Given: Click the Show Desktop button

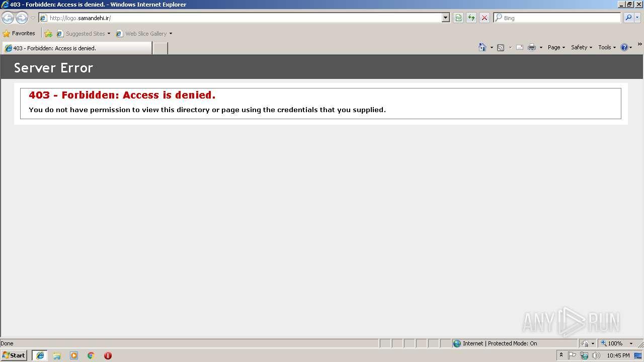Looking at the screenshot, I should coord(638,355).
